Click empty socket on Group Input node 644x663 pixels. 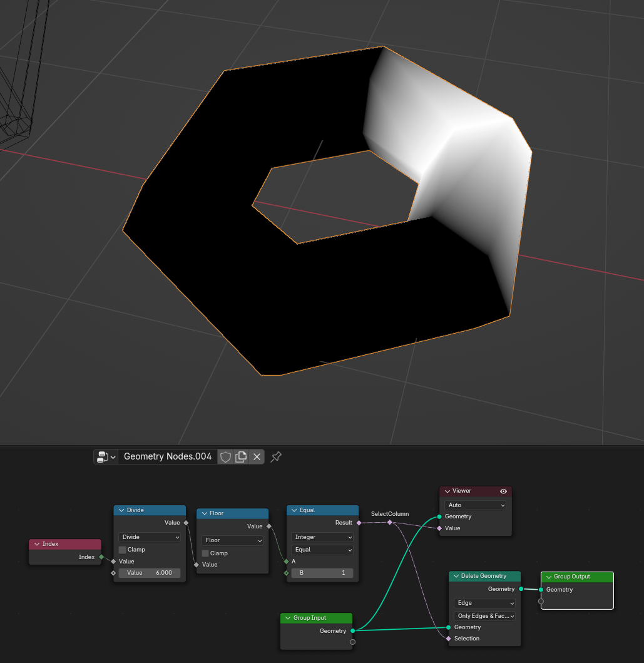click(353, 642)
